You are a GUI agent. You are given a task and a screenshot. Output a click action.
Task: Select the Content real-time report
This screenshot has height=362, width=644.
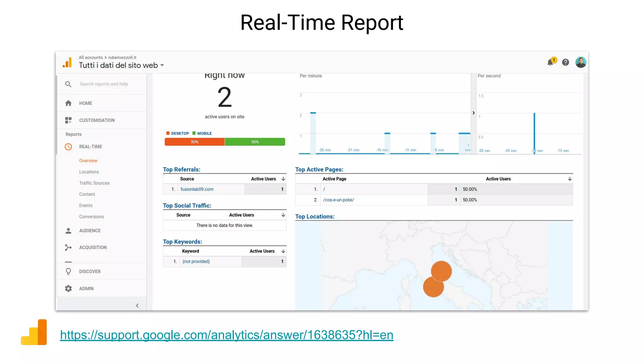(87, 194)
